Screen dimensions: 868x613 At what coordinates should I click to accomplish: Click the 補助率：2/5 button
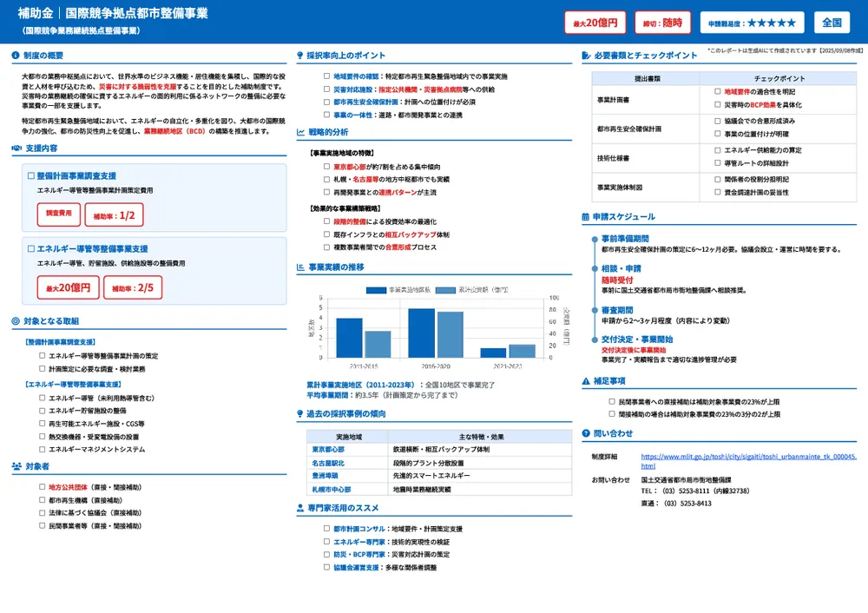pyautogui.click(x=132, y=287)
